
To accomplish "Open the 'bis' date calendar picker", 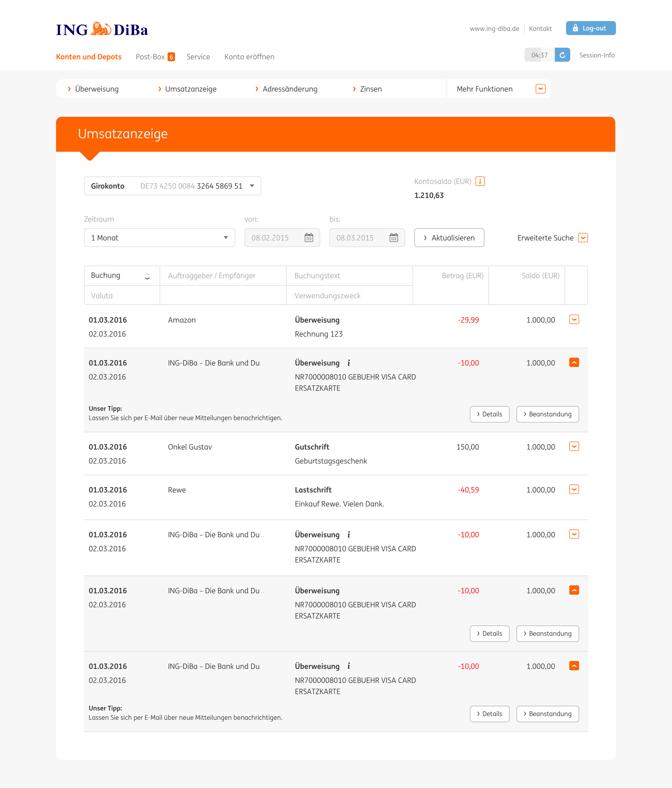I will (393, 238).
